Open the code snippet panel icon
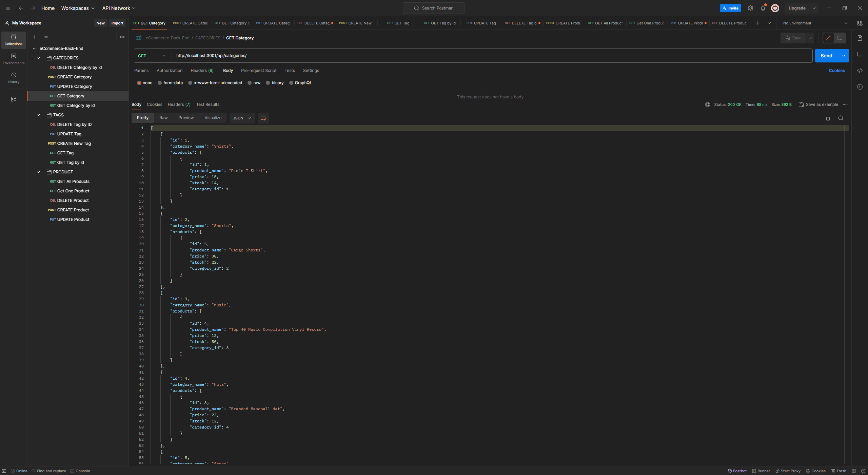This screenshot has height=475, width=868. (x=860, y=71)
